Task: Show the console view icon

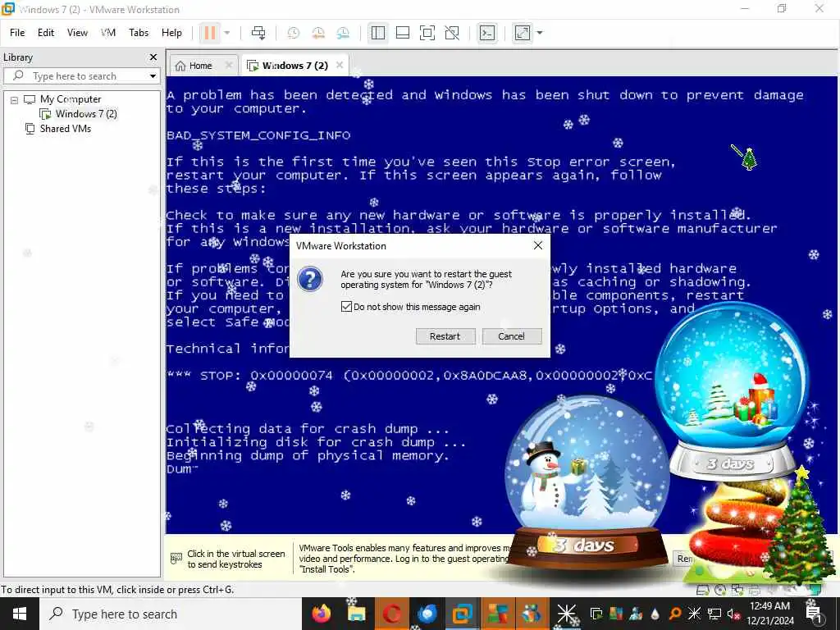Action: [x=487, y=33]
